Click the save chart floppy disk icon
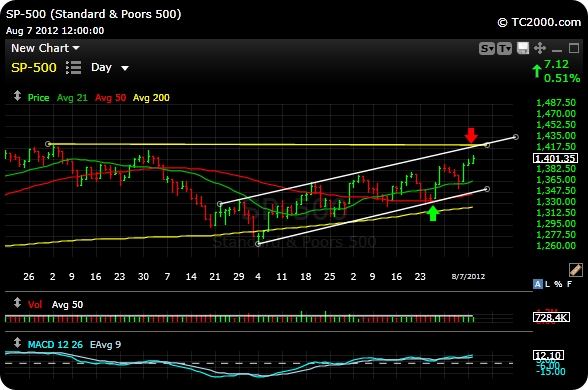Viewport: 588px width, 390px height. click(523, 48)
